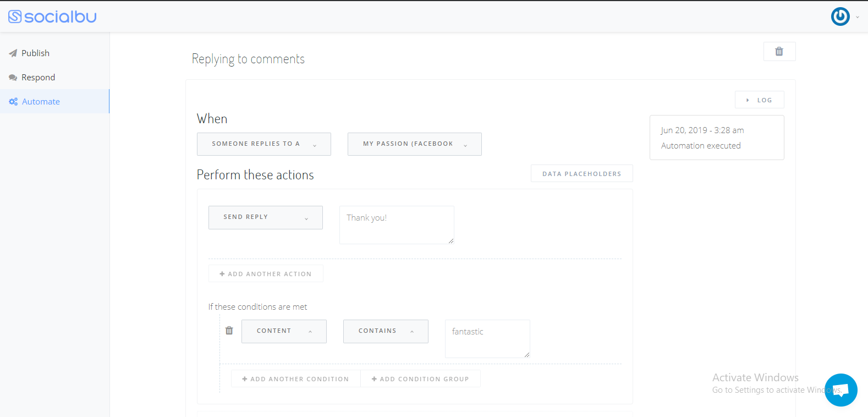Click the 'Perform these actions' heading
The image size is (868, 417).
point(255,175)
